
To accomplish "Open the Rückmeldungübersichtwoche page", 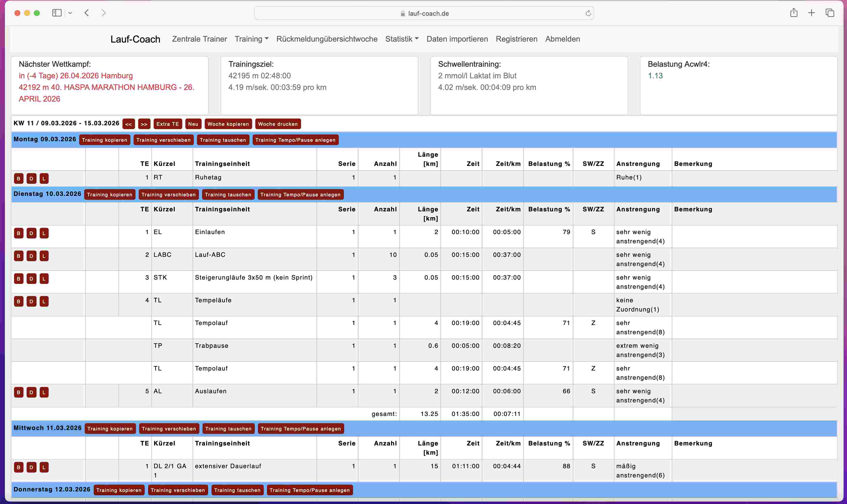I will click(x=326, y=39).
